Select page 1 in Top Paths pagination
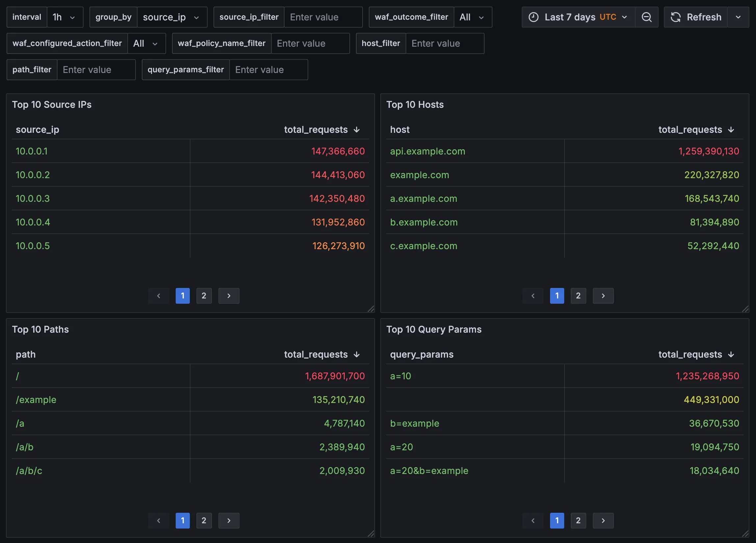This screenshot has height=543, width=756. point(183,521)
